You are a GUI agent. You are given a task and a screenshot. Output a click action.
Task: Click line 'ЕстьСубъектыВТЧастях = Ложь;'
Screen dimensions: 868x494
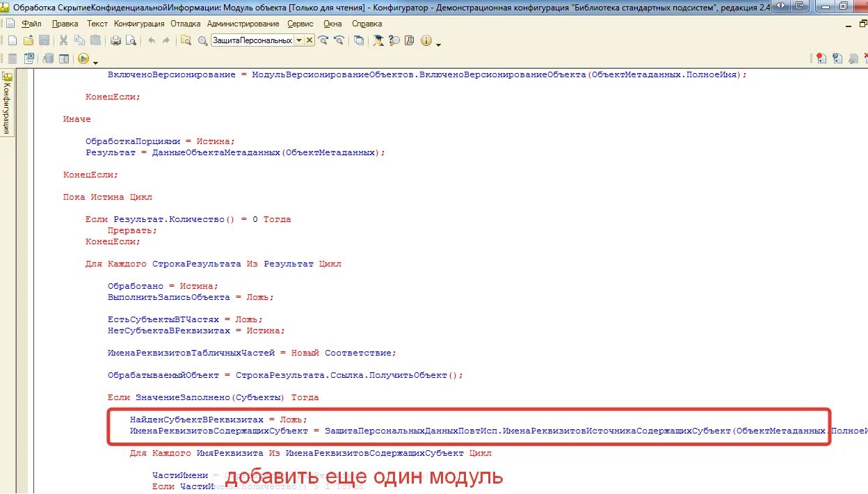coord(185,319)
